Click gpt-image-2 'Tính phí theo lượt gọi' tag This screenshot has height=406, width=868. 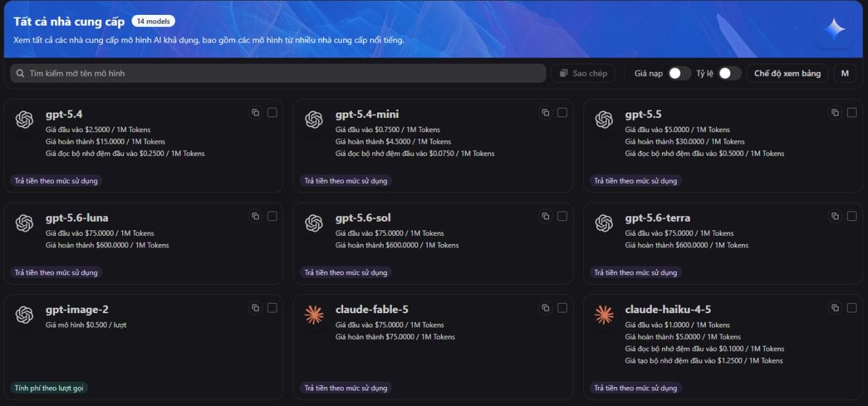point(50,388)
